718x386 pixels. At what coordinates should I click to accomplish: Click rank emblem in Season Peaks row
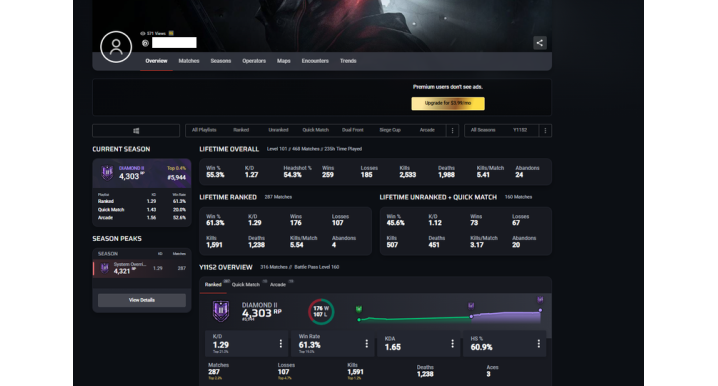[104, 268]
